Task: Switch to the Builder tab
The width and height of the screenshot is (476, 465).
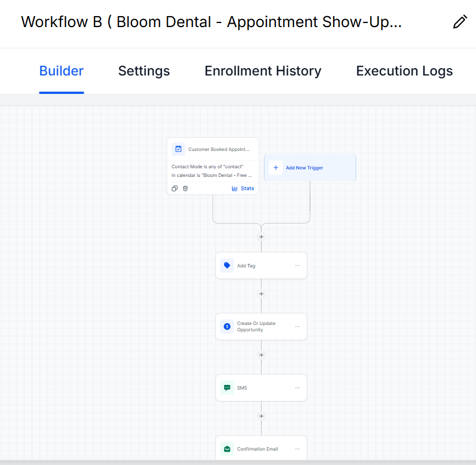Action: pyautogui.click(x=61, y=71)
